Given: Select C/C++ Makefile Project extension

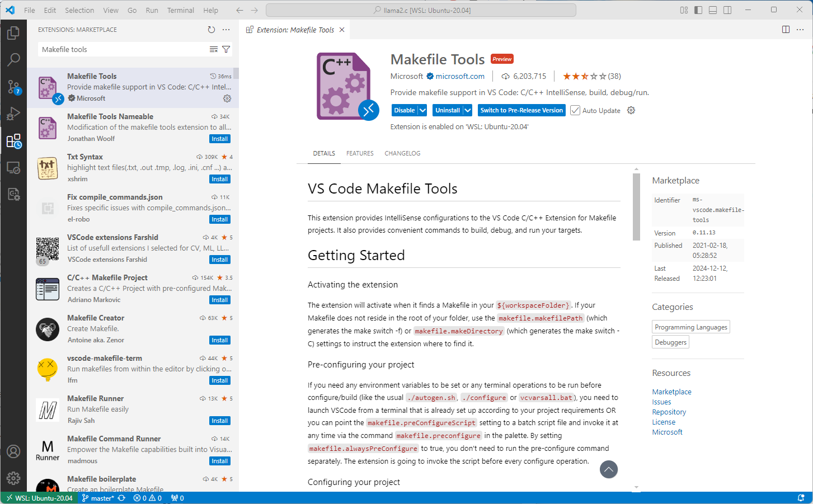Looking at the screenshot, I should click(x=133, y=289).
